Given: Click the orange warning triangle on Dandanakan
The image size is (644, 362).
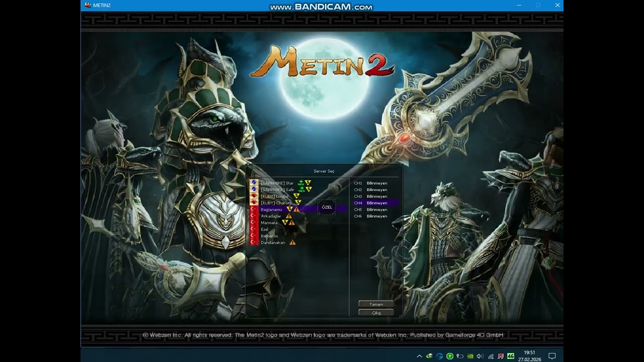Looking at the screenshot, I should click(x=292, y=242).
